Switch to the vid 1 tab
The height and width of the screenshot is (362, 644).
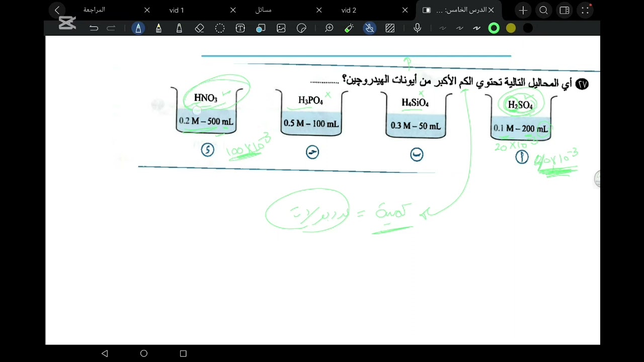[x=177, y=10]
